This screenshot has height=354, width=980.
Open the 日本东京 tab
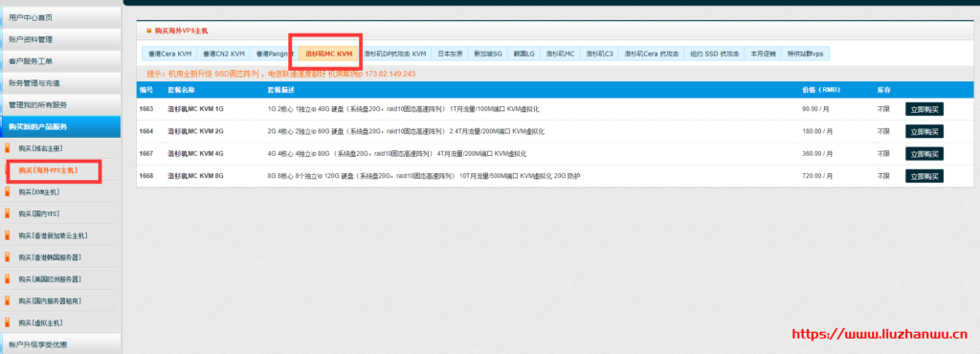[450, 55]
